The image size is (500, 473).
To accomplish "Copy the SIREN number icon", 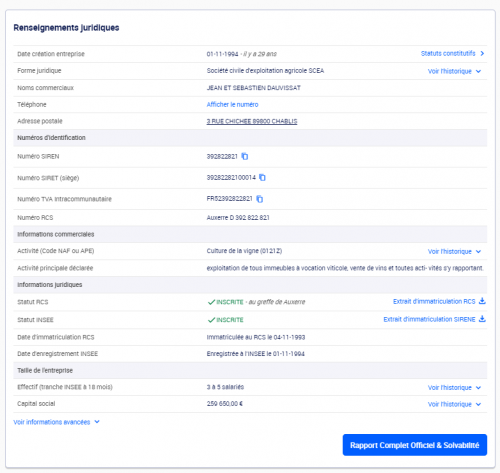I will (245, 156).
